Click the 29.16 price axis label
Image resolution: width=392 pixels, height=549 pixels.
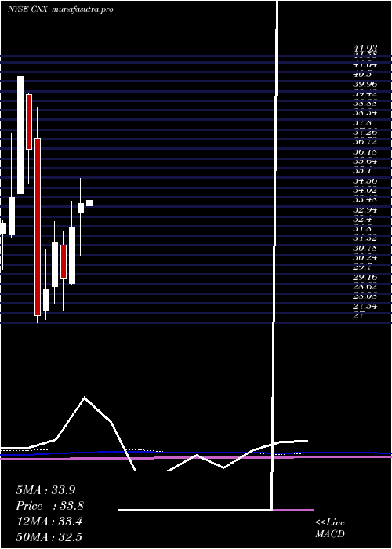click(365, 277)
